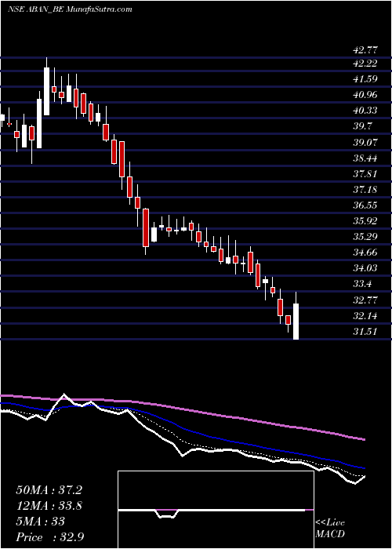Click the 12MA : 33.8 legend text
392x549 pixels.
[49, 506]
